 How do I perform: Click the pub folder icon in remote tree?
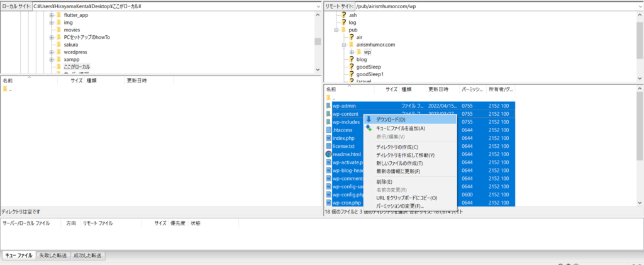click(x=344, y=30)
